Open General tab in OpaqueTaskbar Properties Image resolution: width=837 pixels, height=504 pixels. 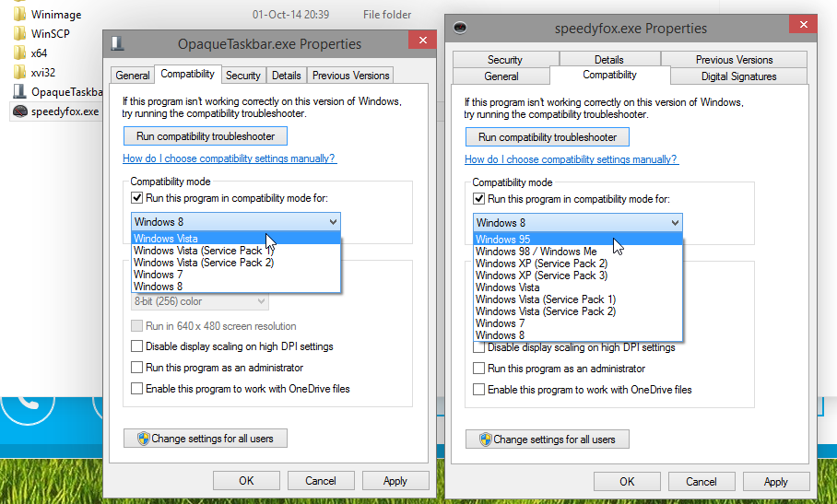[x=133, y=76]
